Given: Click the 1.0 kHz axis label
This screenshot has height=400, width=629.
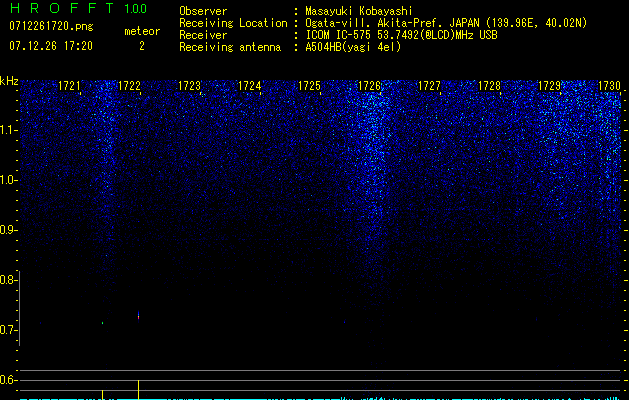Looking at the screenshot, I should coord(8,180).
